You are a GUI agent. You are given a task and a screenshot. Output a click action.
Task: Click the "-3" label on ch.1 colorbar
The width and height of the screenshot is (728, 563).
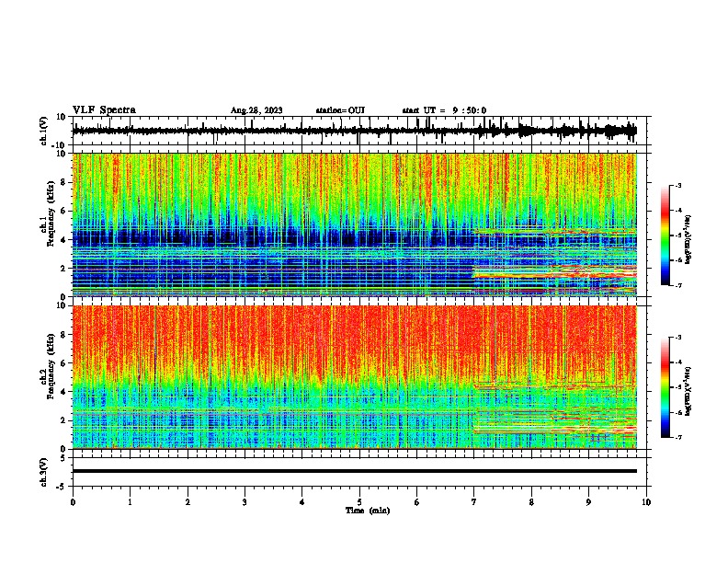click(678, 185)
